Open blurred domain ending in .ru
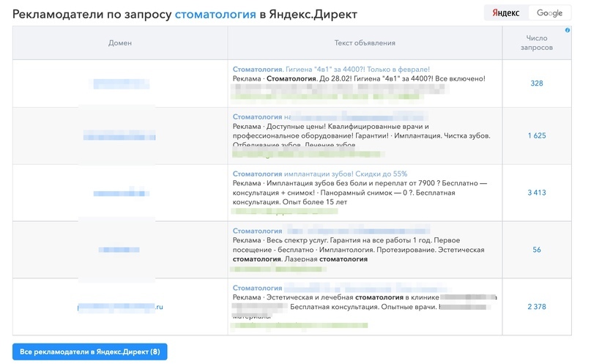This screenshot has width=591, height=364. 120,307
